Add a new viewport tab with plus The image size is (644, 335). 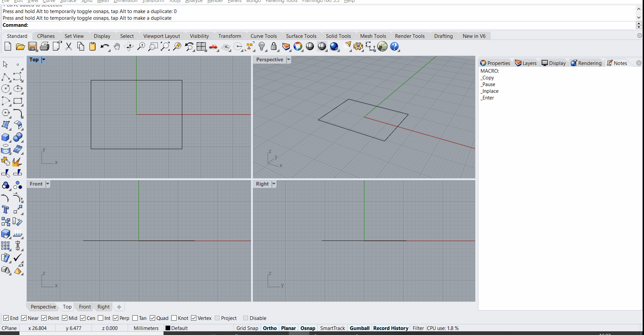click(x=119, y=307)
